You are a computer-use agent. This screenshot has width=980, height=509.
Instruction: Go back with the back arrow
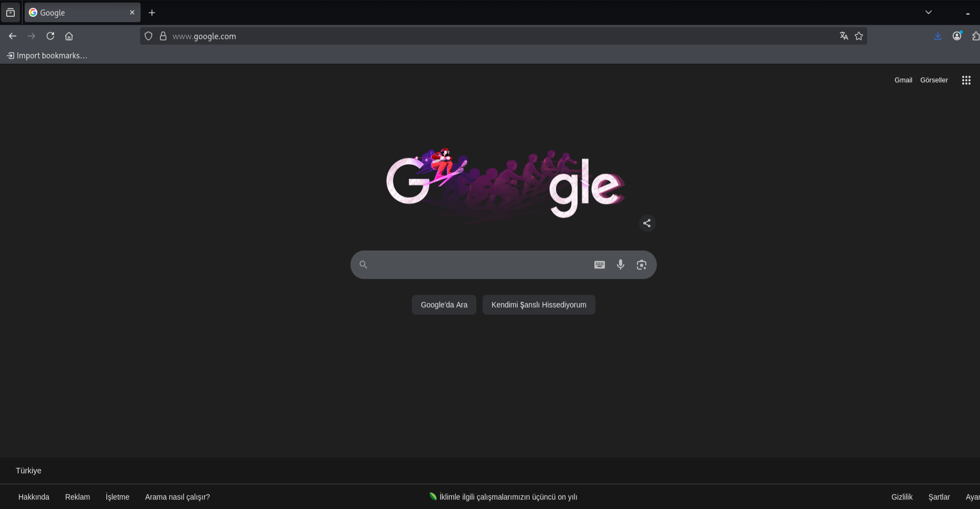click(x=13, y=36)
